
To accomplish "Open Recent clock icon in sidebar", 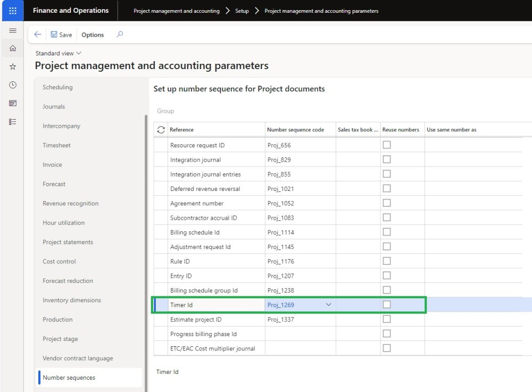I will point(13,85).
